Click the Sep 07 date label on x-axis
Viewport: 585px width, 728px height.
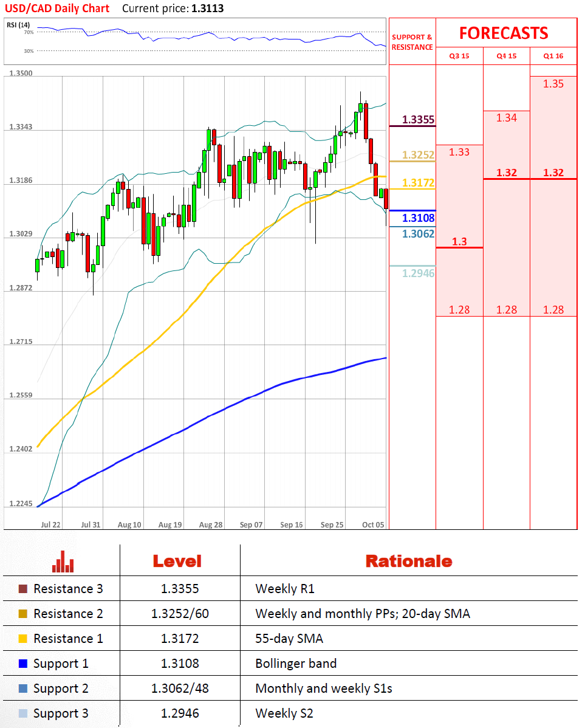(251, 524)
